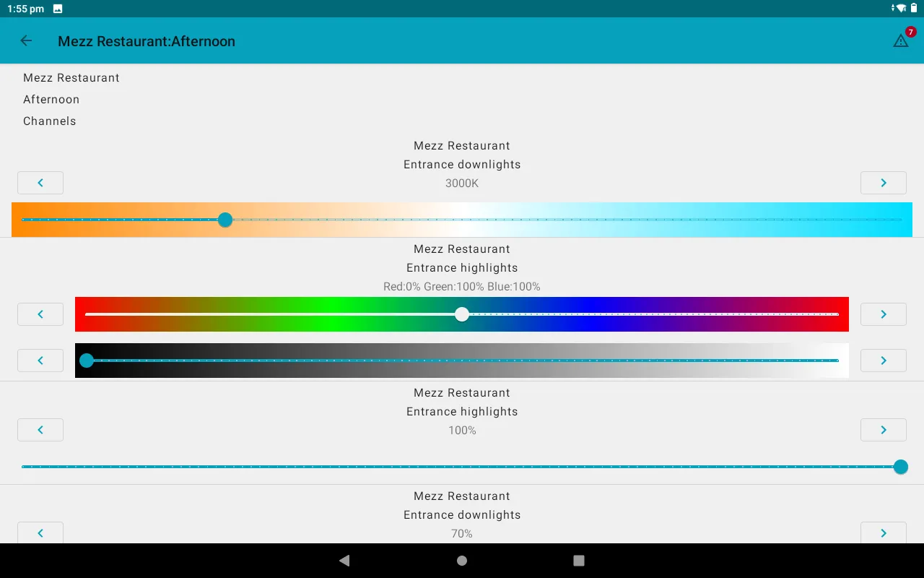Viewport: 924px width, 578px height.
Task: Tap the Android back navigation button
Action: tap(344, 561)
